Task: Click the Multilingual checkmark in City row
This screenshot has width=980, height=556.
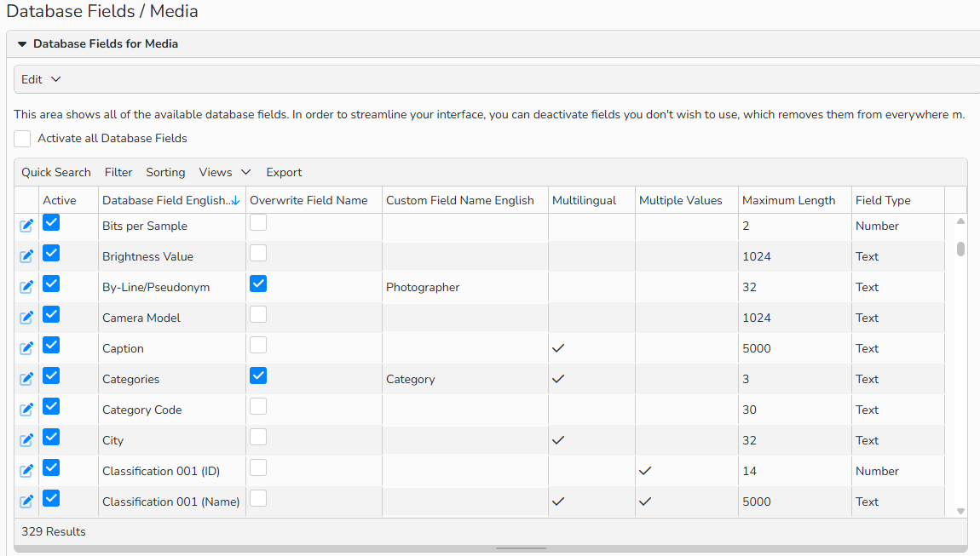Action: click(558, 440)
